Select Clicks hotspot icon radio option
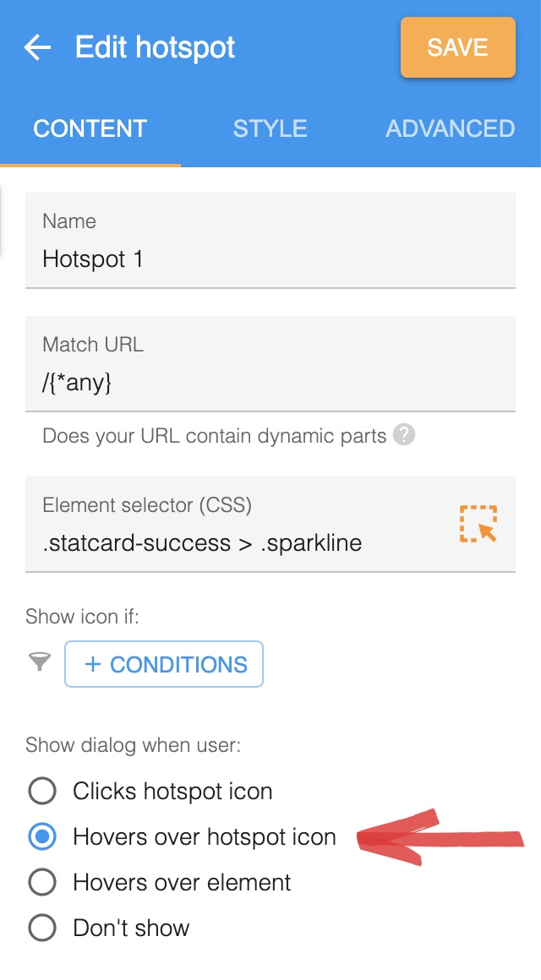 tap(42, 792)
